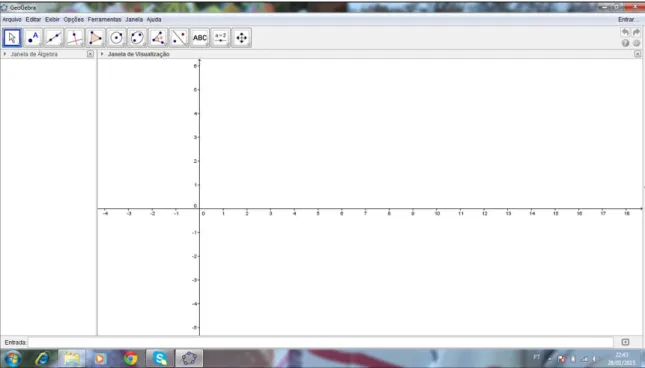Expand the Janela de Visualização style bar arrow
Viewport: 645px width, 368px height.
point(102,54)
